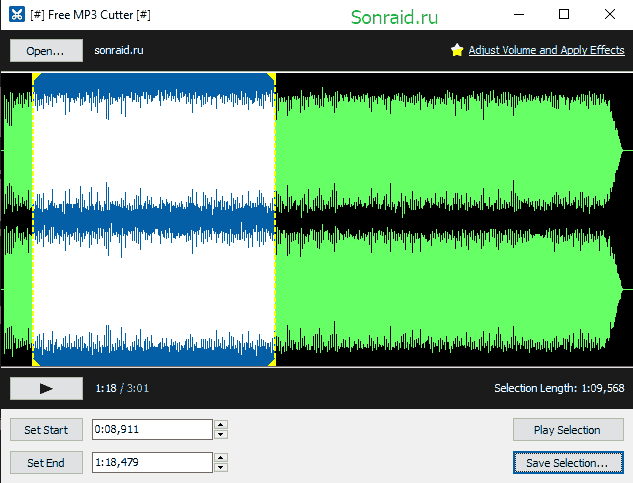Click the yellow star icon beside Adjust Volume

[457, 50]
